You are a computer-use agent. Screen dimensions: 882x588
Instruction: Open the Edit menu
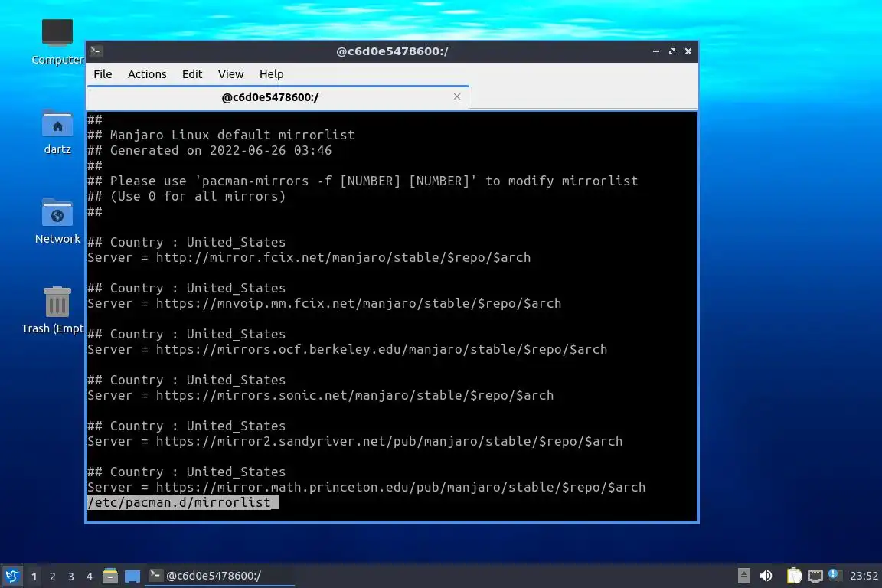pos(192,74)
